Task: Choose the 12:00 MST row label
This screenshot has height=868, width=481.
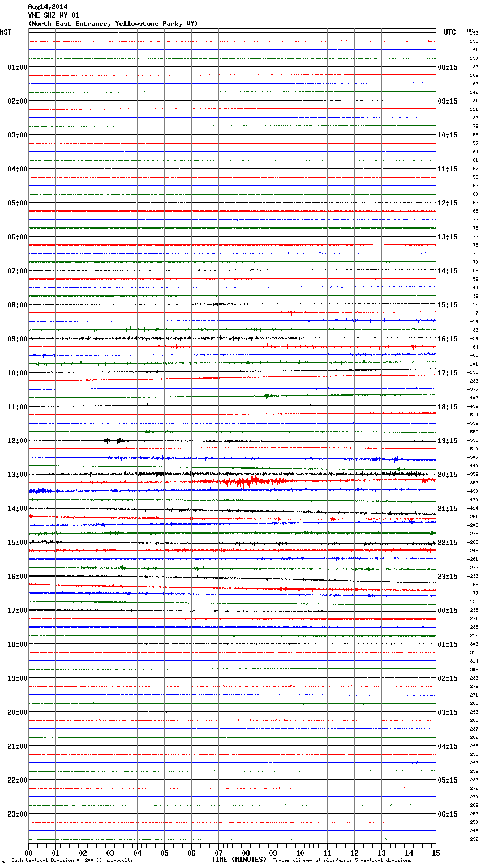Action: pos(18,441)
